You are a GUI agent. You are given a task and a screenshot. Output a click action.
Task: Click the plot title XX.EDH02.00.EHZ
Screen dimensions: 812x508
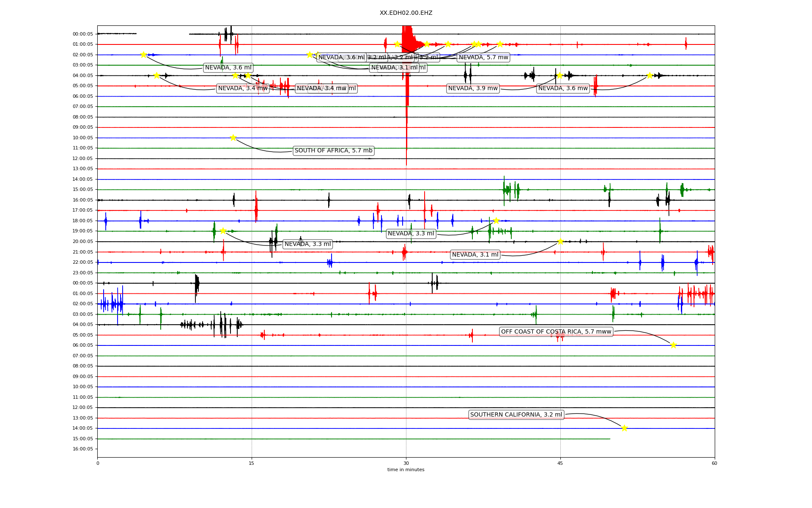(406, 13)
